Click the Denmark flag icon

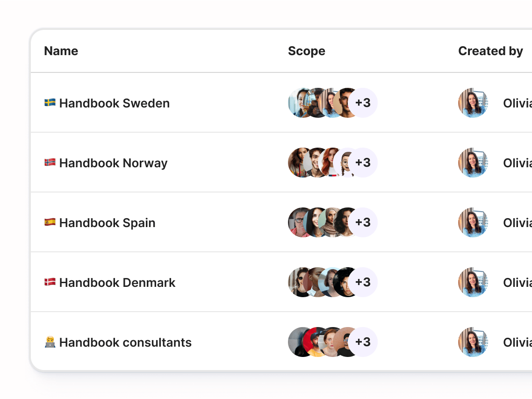tap(50, 282)
